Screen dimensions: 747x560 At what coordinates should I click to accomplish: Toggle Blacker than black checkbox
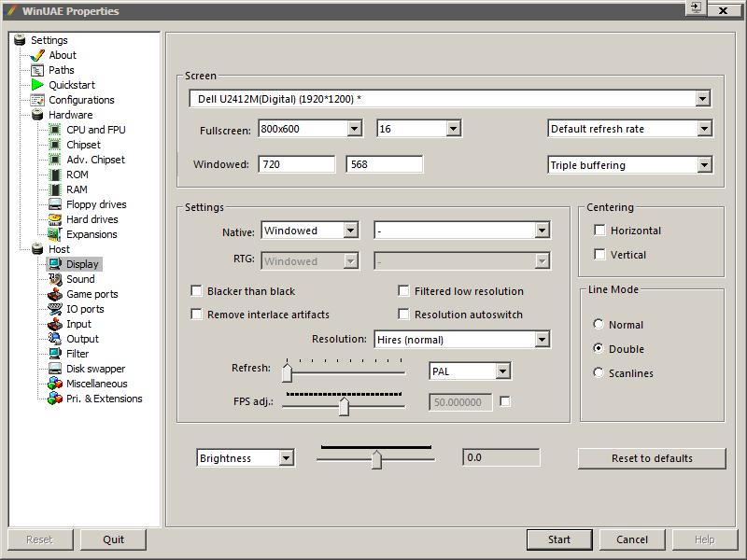coord(196,291)
